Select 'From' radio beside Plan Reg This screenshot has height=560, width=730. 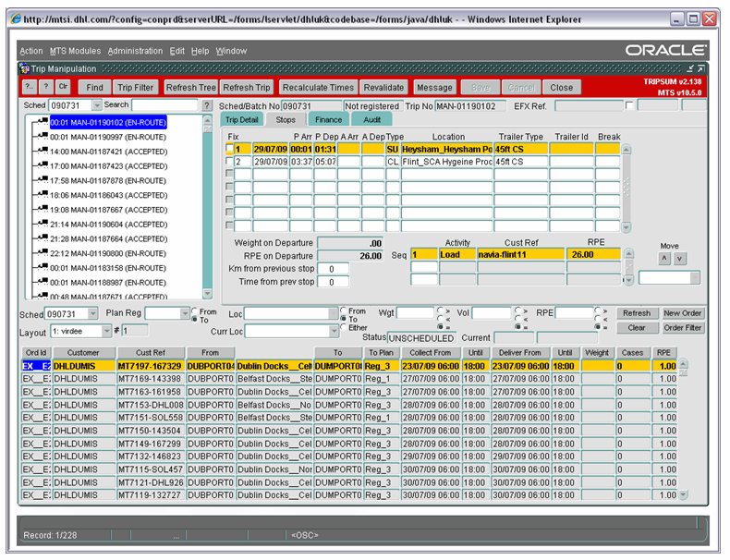pyautogui.click(x=195, y=310)
